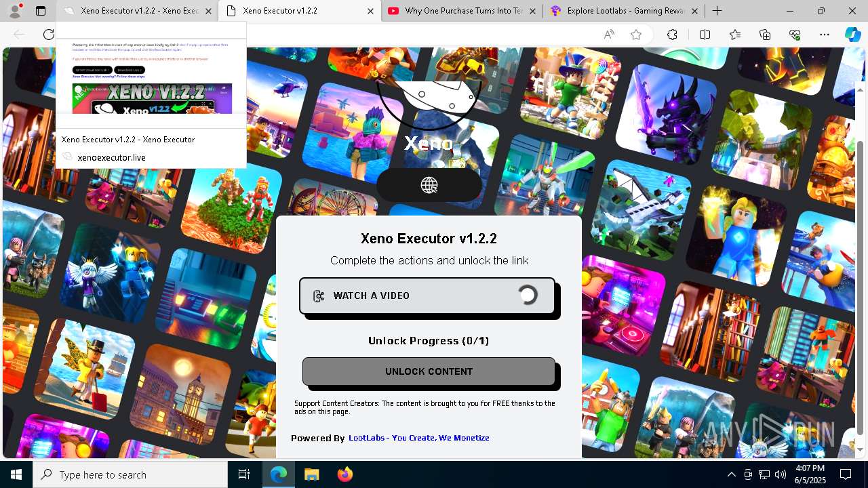Open the Collections icon

pyautogui.click(x=765, y=35)
